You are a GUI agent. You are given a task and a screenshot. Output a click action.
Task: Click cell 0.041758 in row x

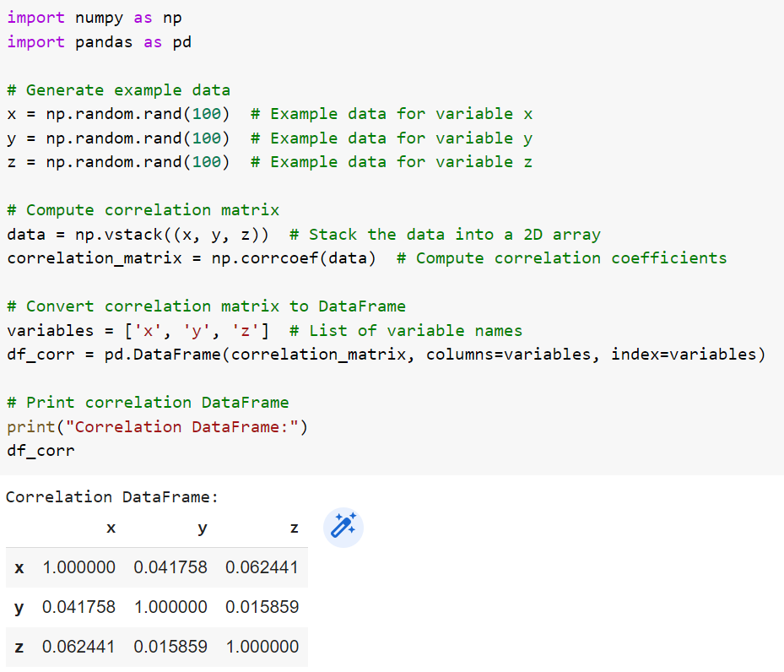(170, 567)
